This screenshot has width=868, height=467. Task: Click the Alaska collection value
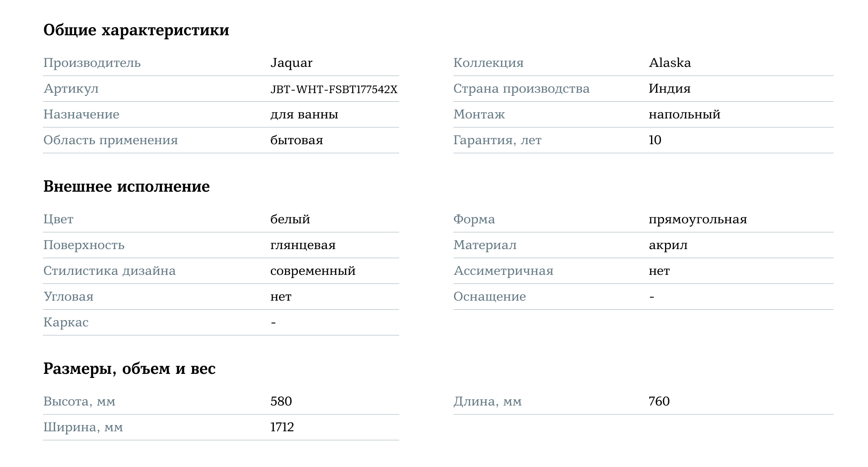pyautogui.click(x=670, y=63)
